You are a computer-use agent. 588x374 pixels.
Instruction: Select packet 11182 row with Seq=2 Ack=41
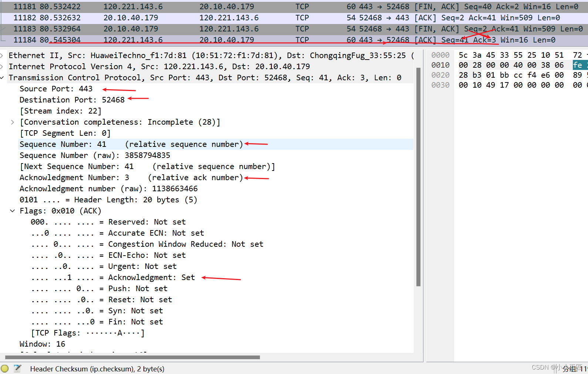pyautogui.click(x=294, y=18)
